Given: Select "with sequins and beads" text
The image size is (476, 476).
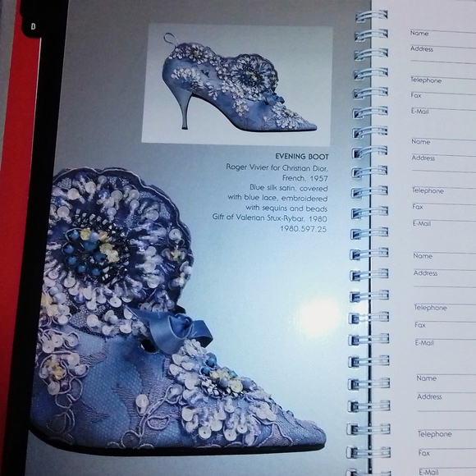Looking at the screenshot, I should tap(286, 208).
